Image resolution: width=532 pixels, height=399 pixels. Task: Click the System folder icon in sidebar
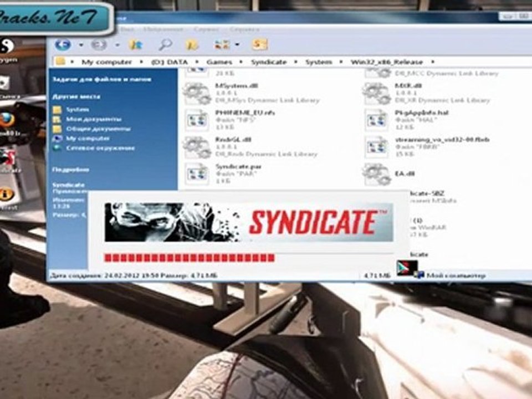coord(57,110)
